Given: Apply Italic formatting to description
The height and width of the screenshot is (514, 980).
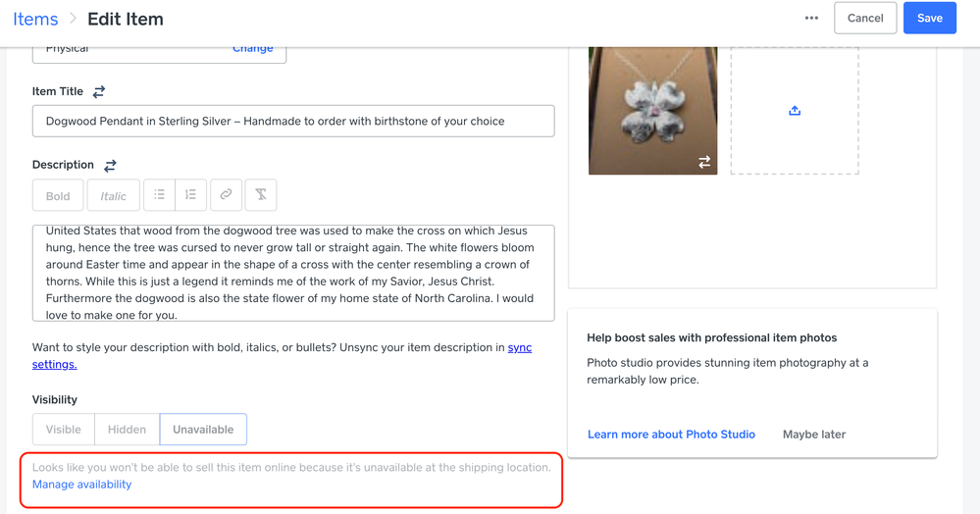Looking at the screenshot, I should (x=113, y=195).
